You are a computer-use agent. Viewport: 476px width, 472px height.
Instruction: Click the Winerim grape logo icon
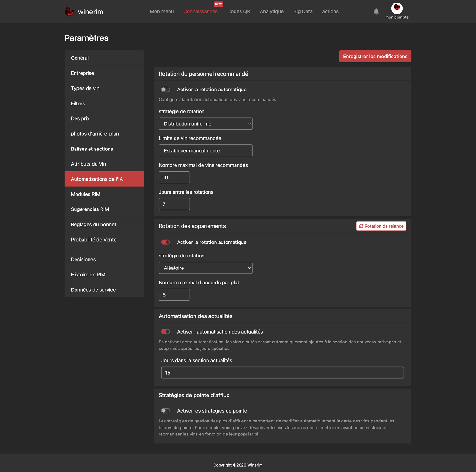[69, 12]
